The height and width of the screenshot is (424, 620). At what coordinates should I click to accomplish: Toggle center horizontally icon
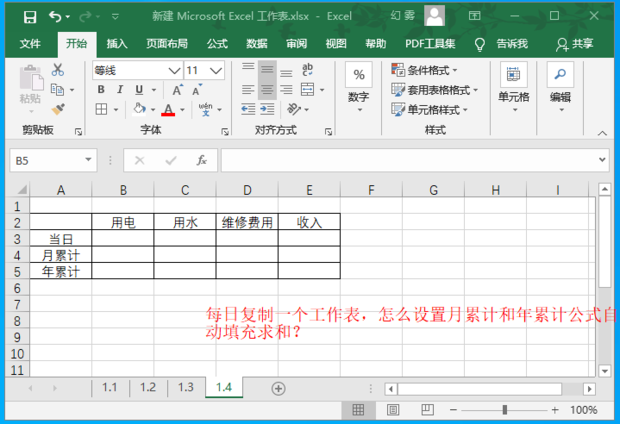coord(267,90)
